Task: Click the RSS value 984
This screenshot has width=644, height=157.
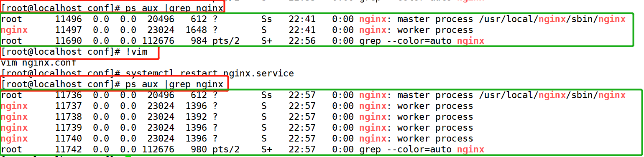Action: click(199, 41)
